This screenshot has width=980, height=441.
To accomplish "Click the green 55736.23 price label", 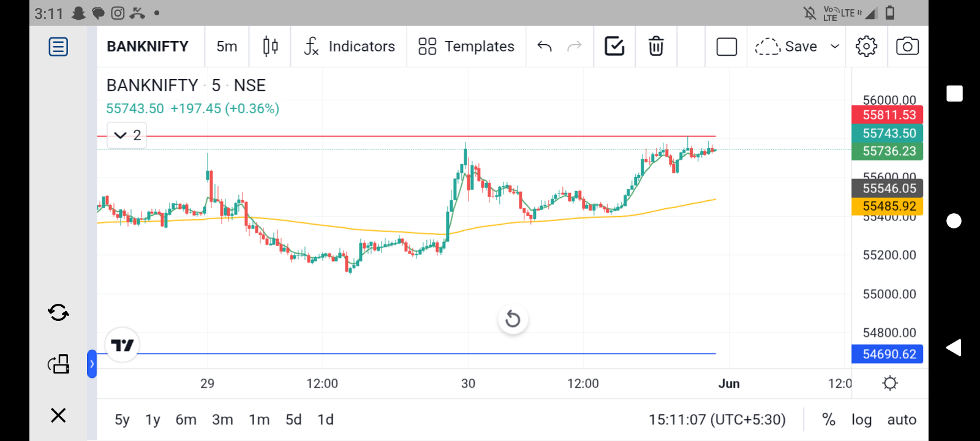I will [x=888, y=151].
